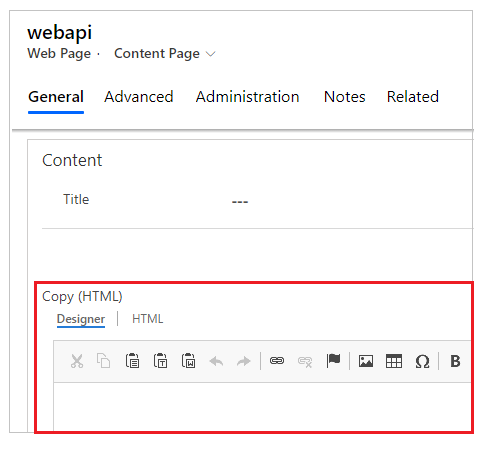The height and width of the screenshot is (449, 491).
Task: Click the Title field value
Action: coord(240,202)
